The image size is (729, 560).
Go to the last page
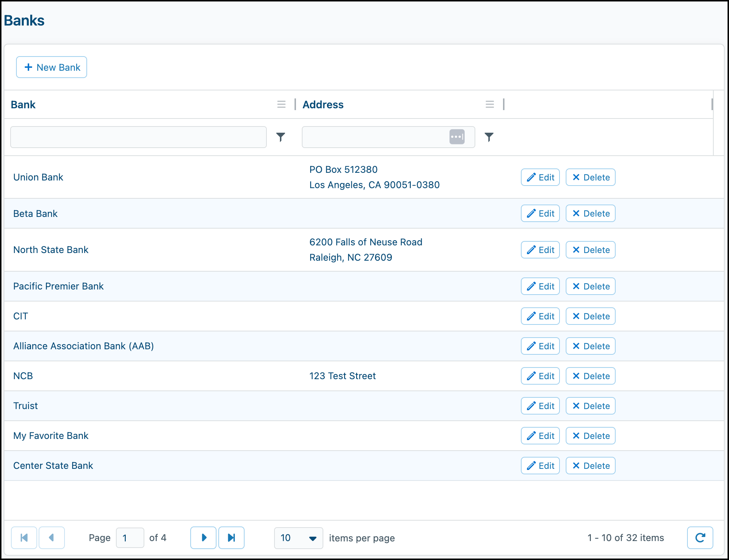231,538
